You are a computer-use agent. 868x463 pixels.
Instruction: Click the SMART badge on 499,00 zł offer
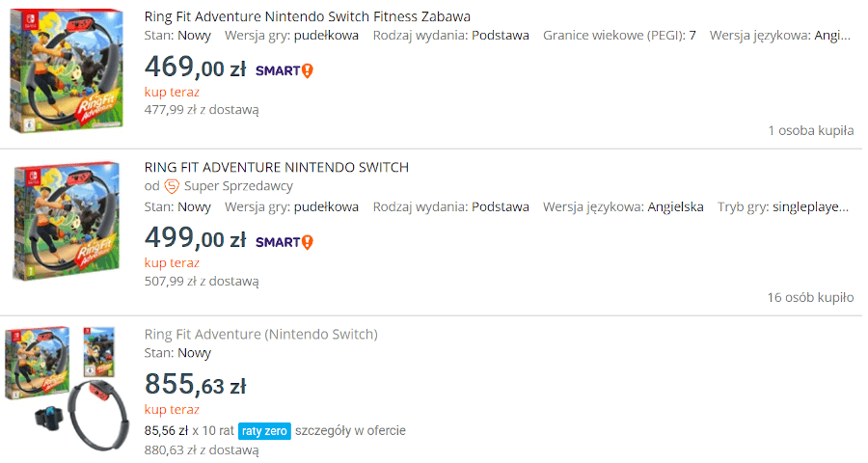click(284, 242)
